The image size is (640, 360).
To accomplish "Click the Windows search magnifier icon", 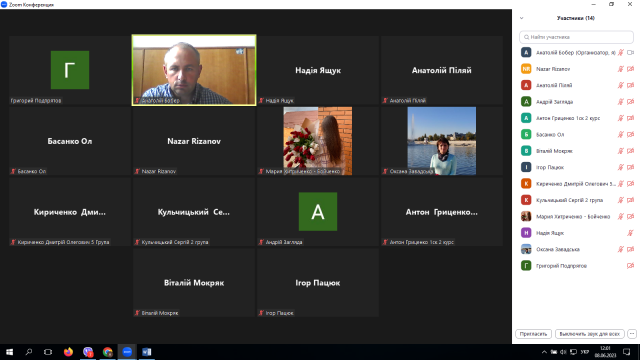I will click(x=29, y=352).
